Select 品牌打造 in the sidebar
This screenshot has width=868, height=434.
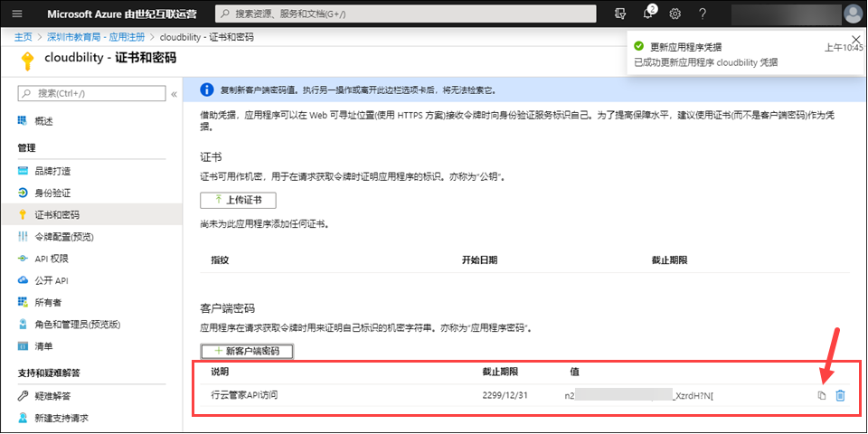(52, 171)
